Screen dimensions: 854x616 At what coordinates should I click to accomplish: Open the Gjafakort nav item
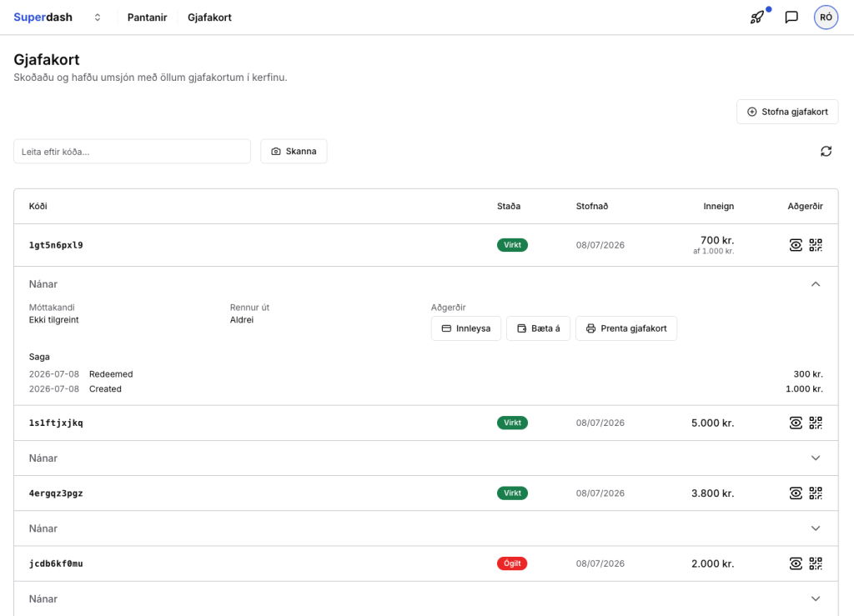[209, 18]
